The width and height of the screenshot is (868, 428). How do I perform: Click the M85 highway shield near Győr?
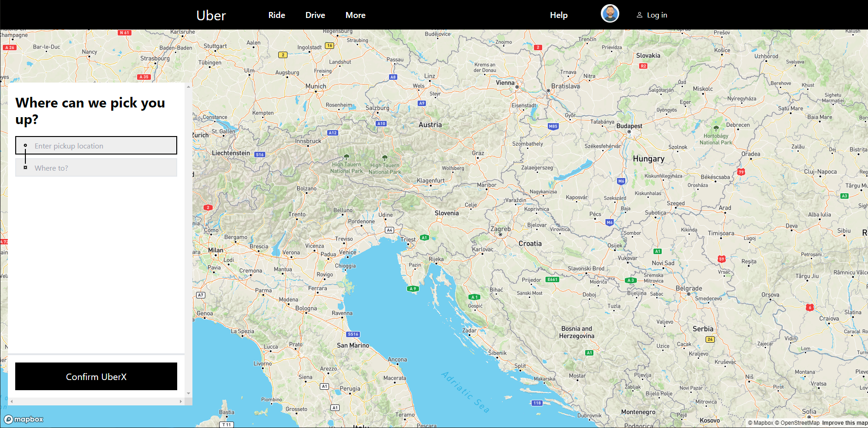click(553, 126)
